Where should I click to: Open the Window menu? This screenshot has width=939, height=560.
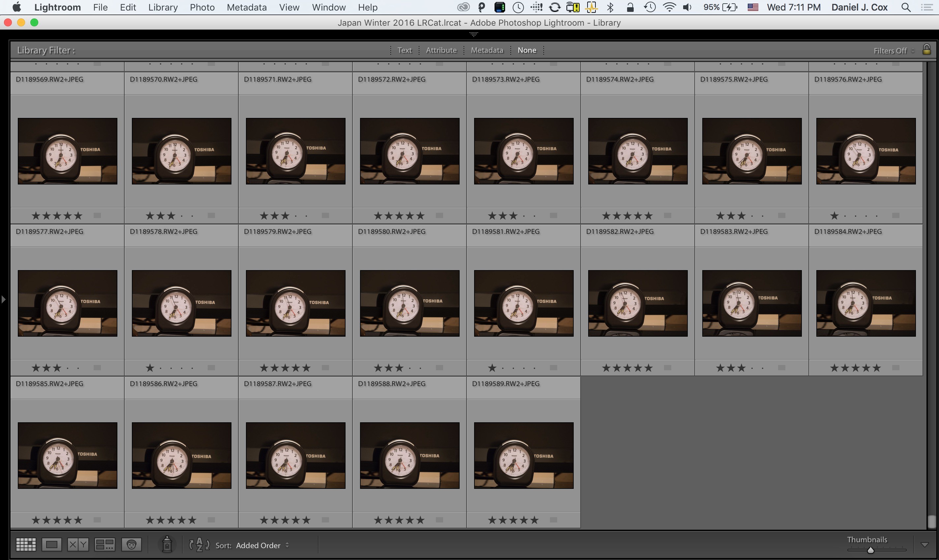click(x=329, y=7)
